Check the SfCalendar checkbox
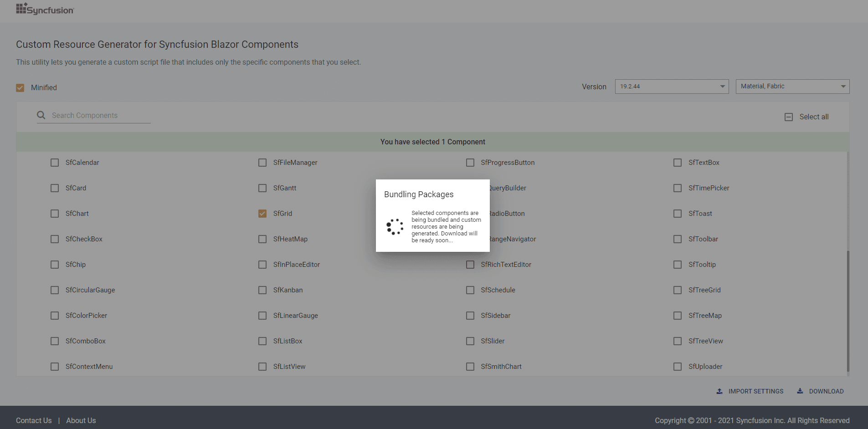The width and height of the screenshot is (868, 429). 55,163
